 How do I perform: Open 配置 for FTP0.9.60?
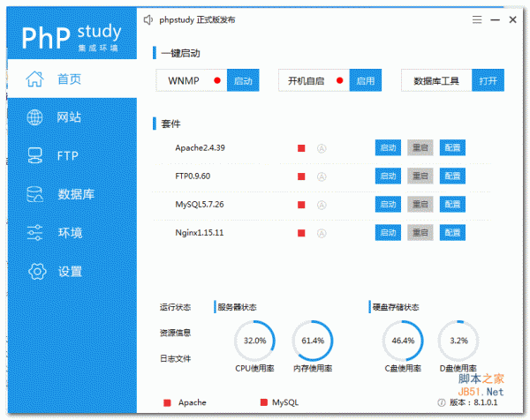pyautogui.click(x=452, y=176)
